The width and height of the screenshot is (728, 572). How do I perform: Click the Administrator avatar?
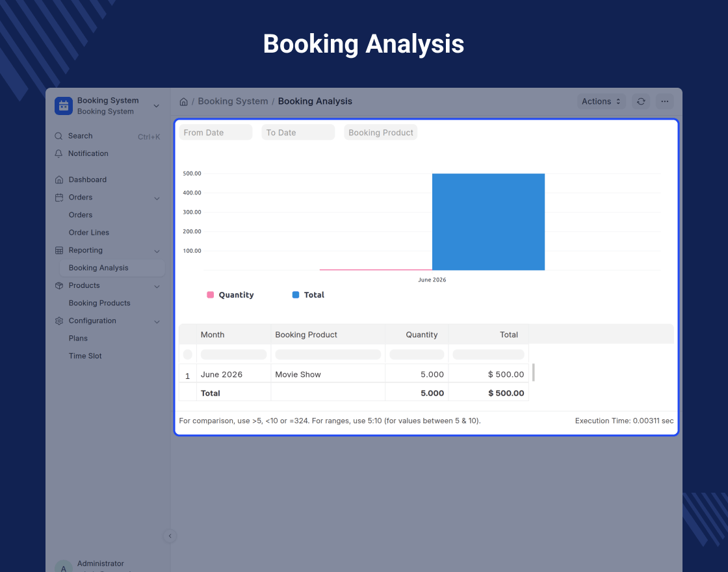64,567
